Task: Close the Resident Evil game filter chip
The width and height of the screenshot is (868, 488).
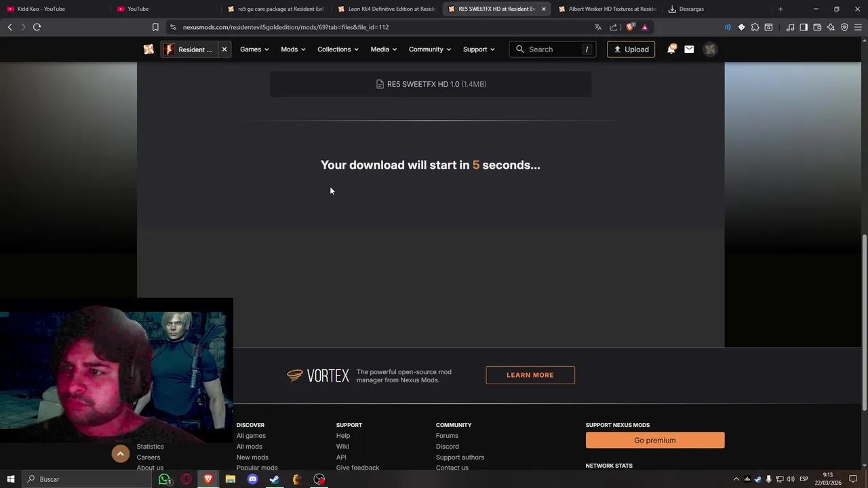Action: tap(224, 49)
